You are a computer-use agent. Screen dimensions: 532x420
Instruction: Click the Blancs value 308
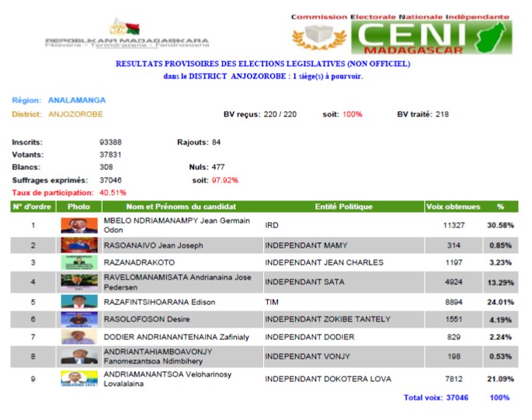tap(106, 167)
